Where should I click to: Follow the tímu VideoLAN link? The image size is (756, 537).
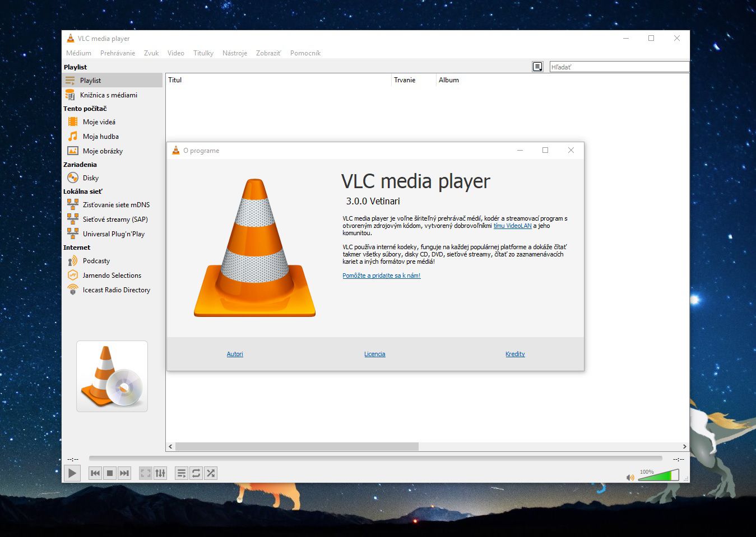tap(512, 226)
